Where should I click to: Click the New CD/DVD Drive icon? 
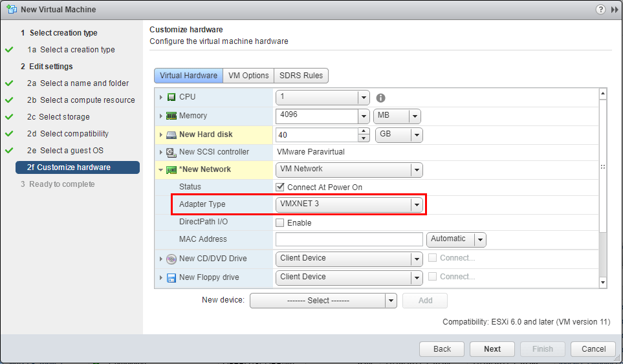point(171,259)
